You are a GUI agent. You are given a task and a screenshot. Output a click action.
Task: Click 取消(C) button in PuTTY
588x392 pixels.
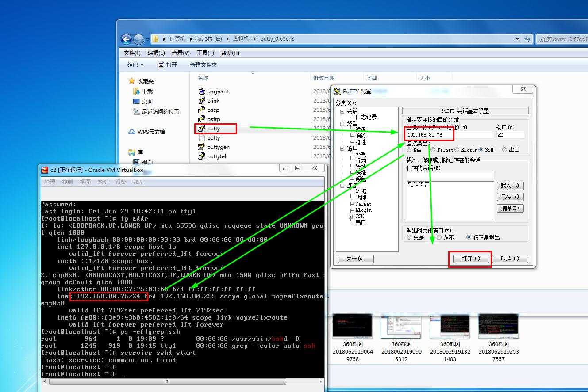[x=510, y=259]
